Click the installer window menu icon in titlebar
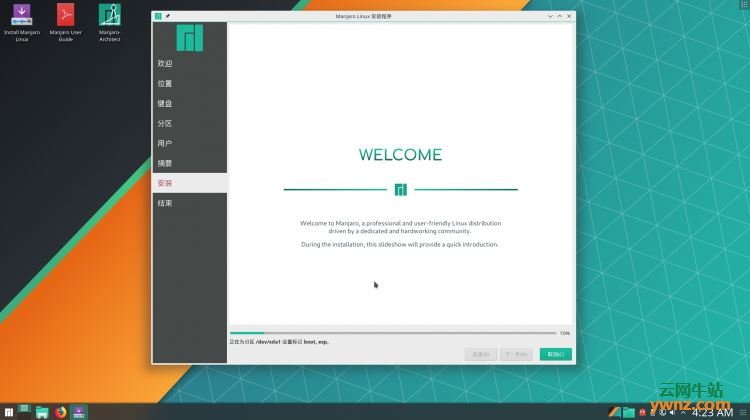This screenshot has width=750, height=420. 158,16
